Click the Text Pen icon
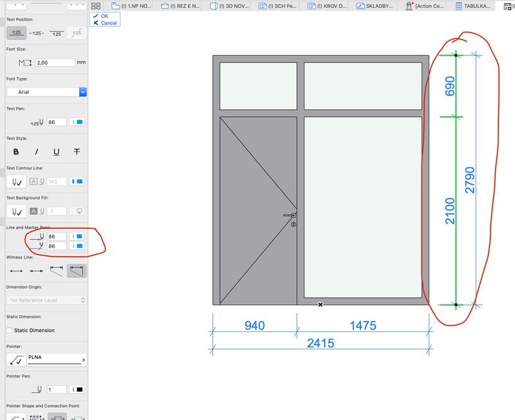The image size is (515, 420). (37, 123)
